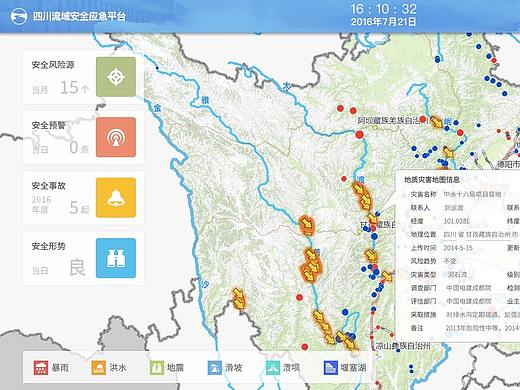Click the 灾害名称 field value in popup

tap(473, 194)
